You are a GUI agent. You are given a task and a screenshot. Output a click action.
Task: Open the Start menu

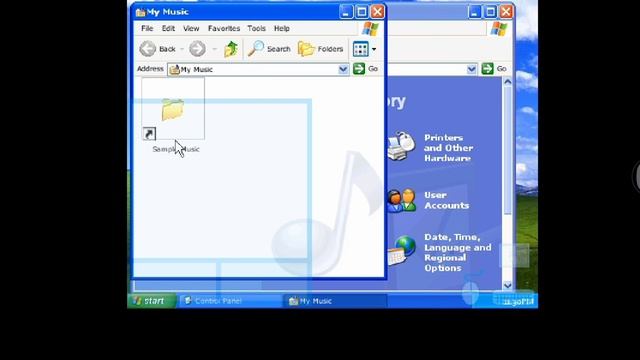151,301
